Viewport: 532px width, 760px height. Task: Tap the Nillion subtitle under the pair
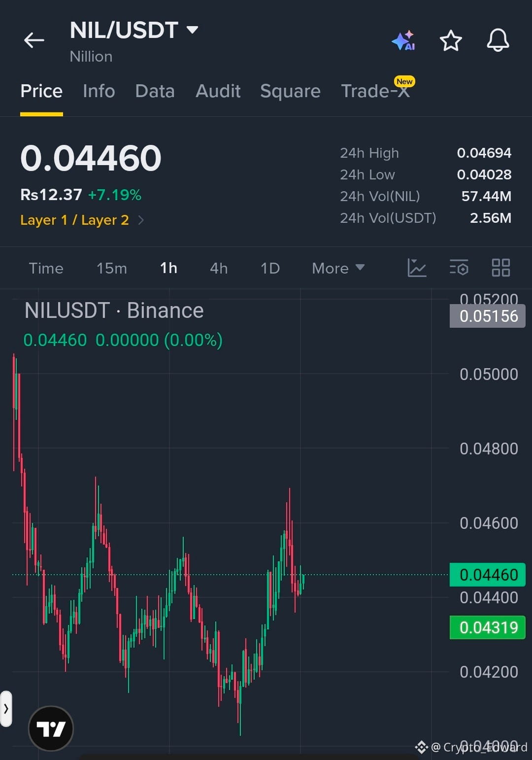[91, 57]
